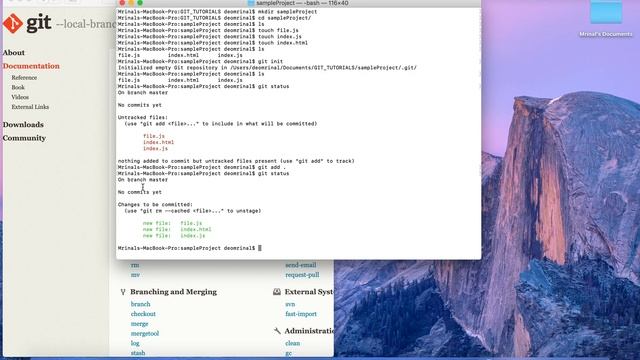640x360 pixels.
Task: Open the log command link
Action: pyautogui.click(x=135, y=343)
